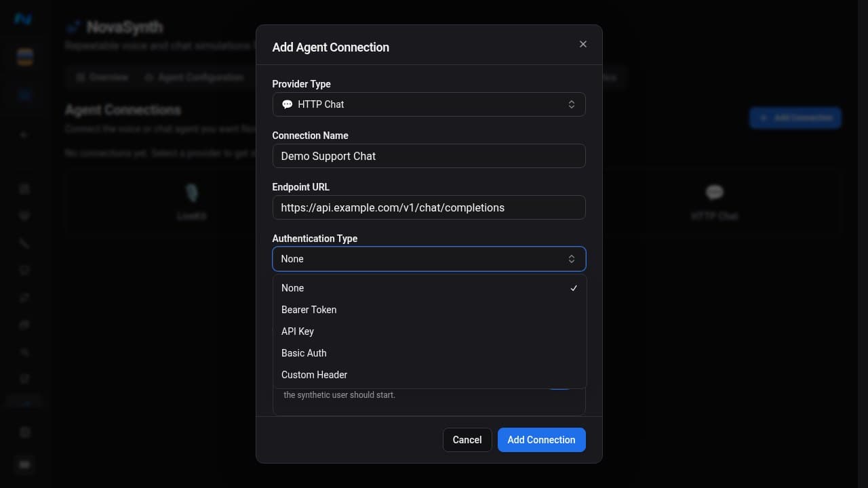Click the chat bubble icon in Provider Type
Viewport: 868px width, 488px height.
pyautogui.click(x=287, y=104)
